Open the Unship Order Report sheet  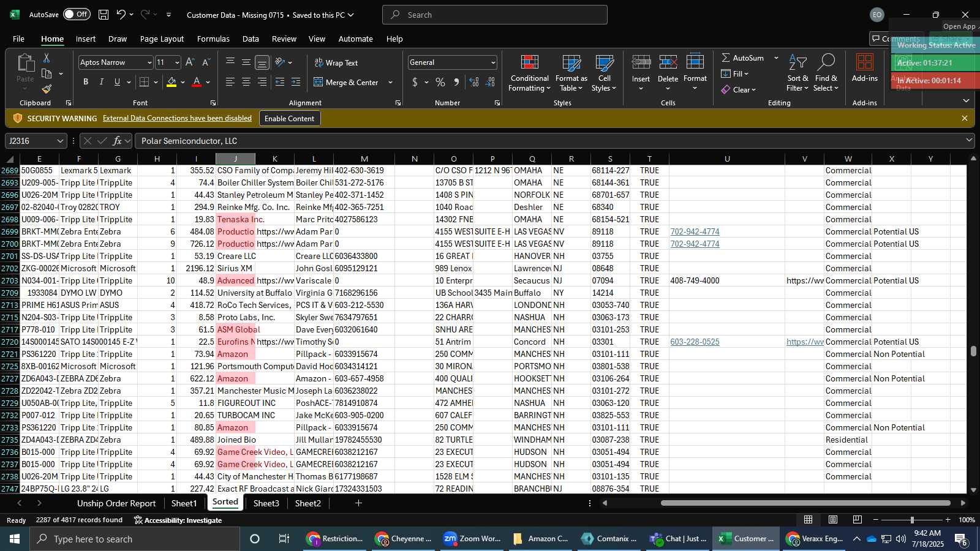[116, 503]
